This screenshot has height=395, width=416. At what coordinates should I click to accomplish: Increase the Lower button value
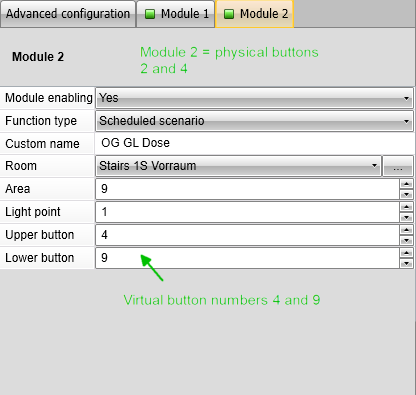tap(406, 253)
